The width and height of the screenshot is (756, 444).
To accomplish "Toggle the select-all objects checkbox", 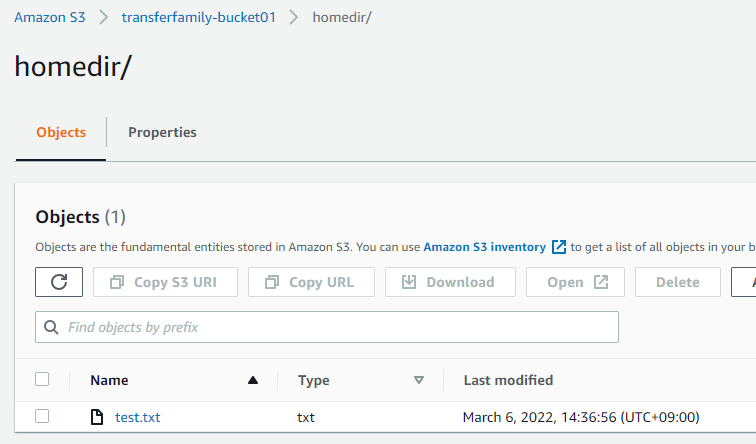I will pos(42,379).
